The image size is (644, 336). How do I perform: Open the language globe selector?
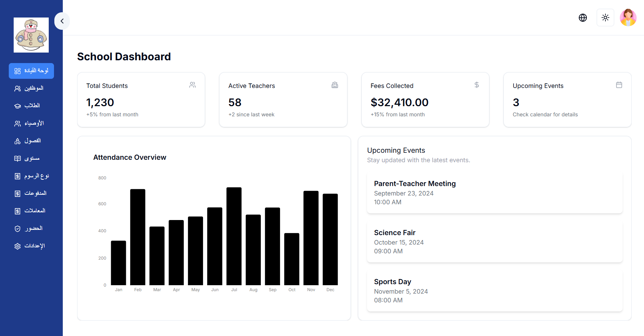coord(583,18)
